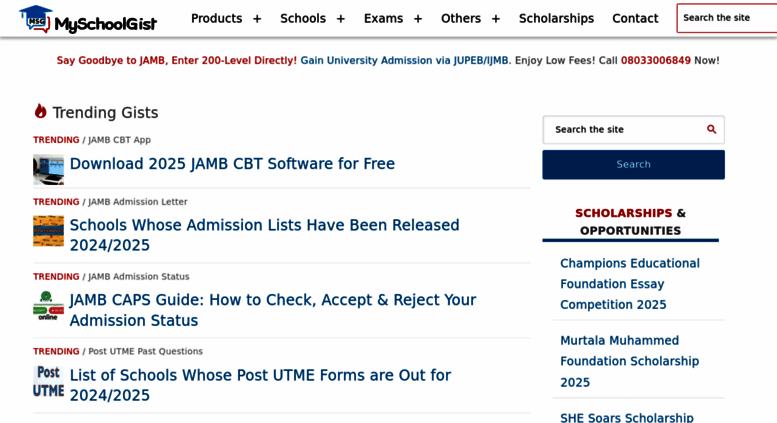Click the magnifier icon in sidebar search
The image size is (777, 423).
point(711,129)
